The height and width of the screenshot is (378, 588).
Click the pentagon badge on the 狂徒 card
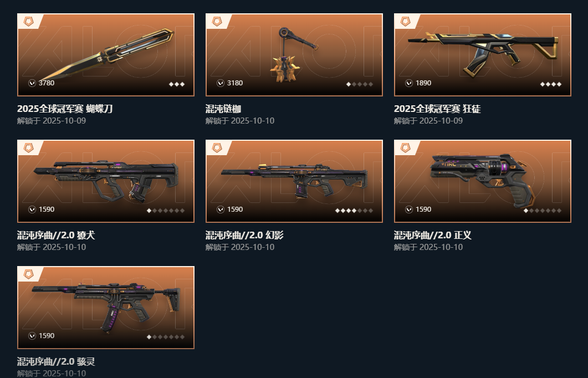coord(405,22)
